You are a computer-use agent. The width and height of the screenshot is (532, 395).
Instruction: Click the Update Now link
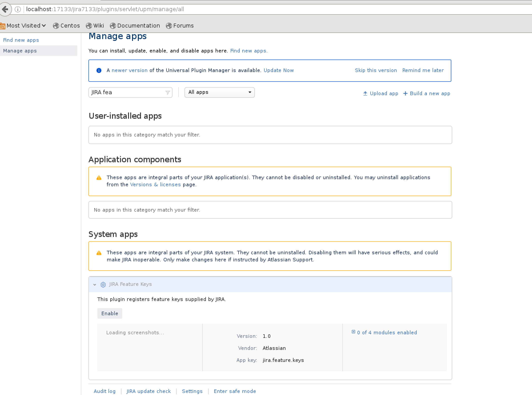(279, 70)
